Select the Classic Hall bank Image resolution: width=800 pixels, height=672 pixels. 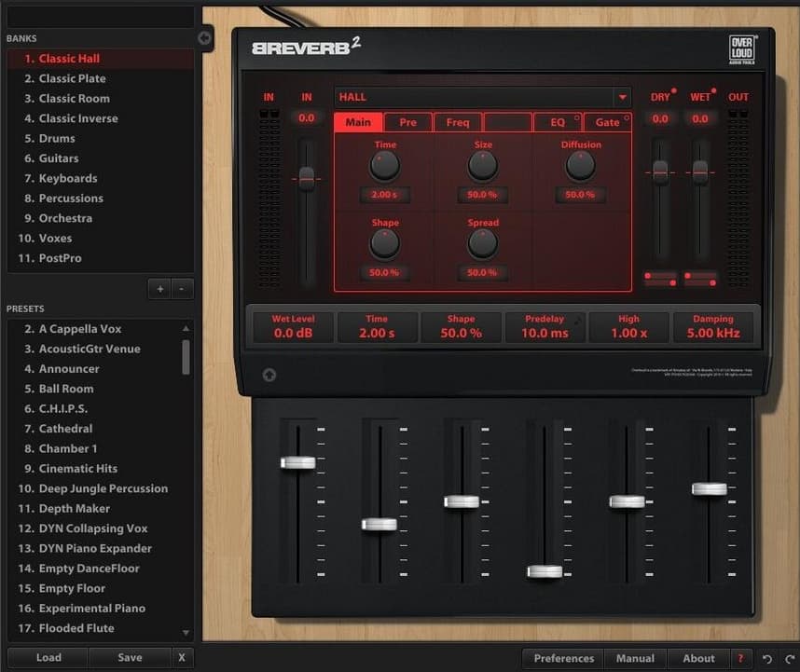click(101, 59)
